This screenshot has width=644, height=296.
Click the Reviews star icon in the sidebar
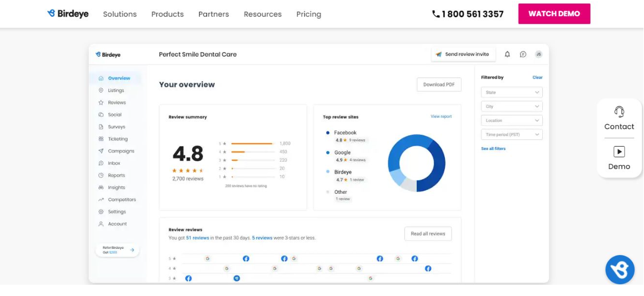(101, 102)
